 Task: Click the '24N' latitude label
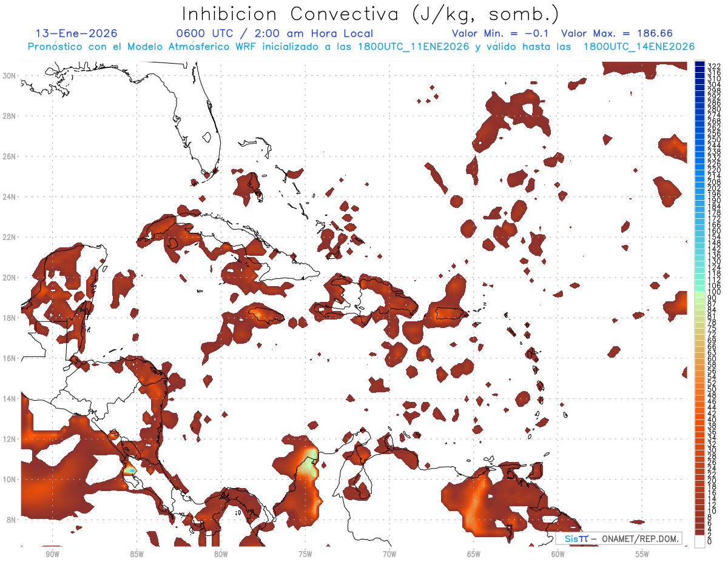10,197
